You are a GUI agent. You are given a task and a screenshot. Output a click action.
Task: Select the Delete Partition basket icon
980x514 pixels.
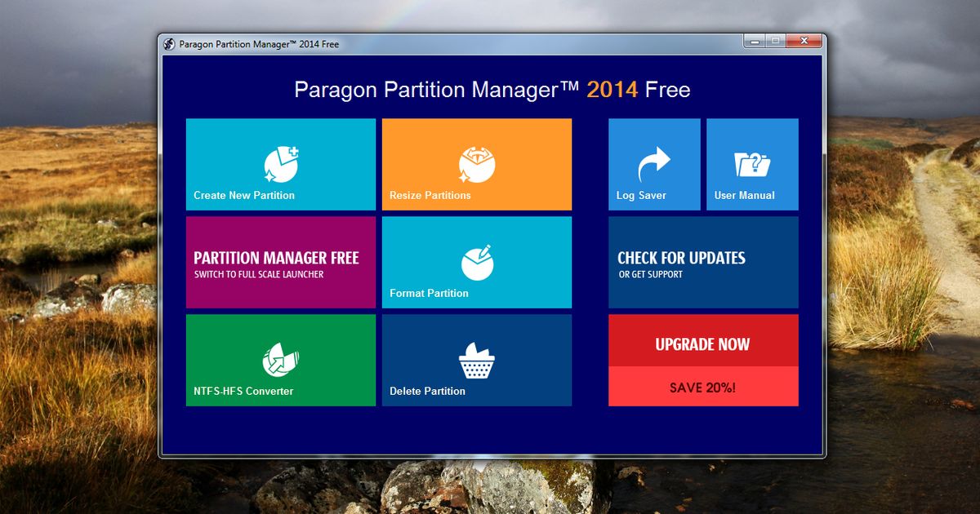[477, 360]
